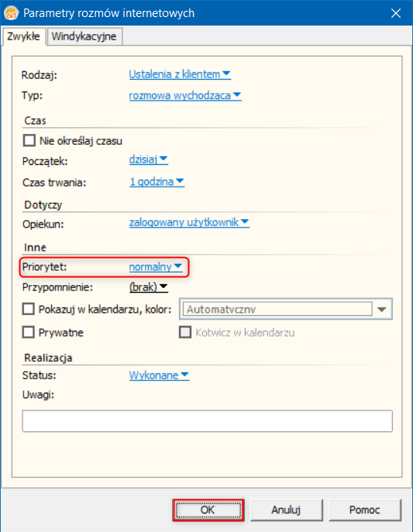
Task: Switch to the Zwykłe tab
Action: (x=23, y=36)
